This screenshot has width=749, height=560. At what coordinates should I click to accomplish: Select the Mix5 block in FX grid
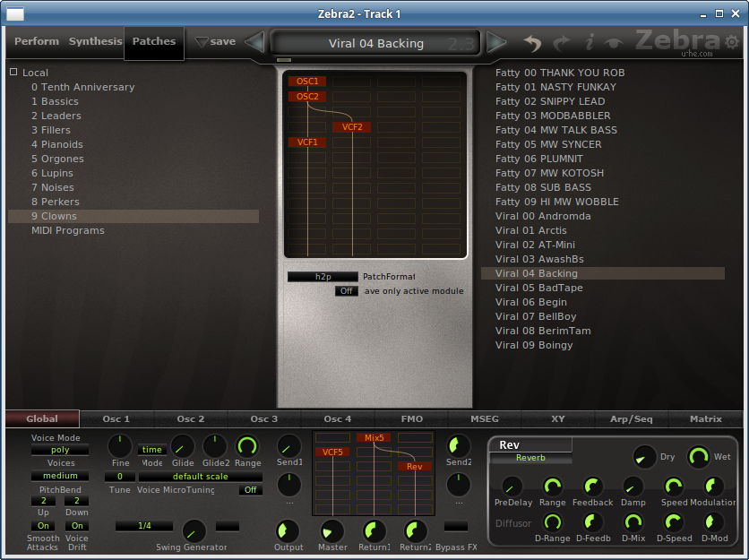(x=374, y=437)
